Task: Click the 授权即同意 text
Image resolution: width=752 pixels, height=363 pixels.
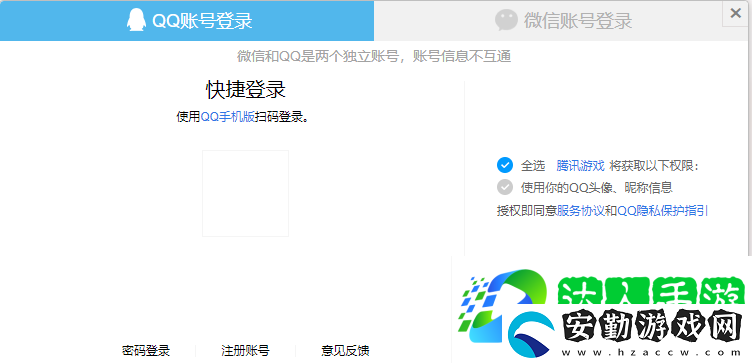Action: [527, 211]
